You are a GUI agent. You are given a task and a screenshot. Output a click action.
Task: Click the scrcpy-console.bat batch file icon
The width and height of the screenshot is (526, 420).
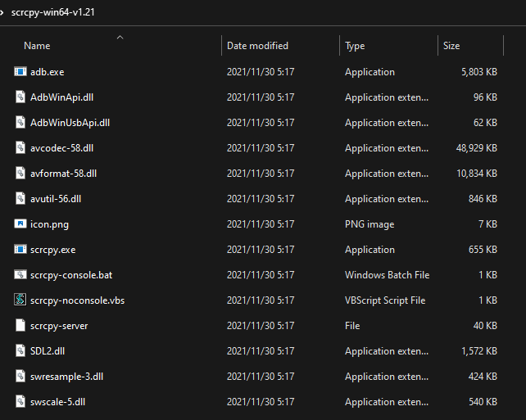(x=21, y=275)
